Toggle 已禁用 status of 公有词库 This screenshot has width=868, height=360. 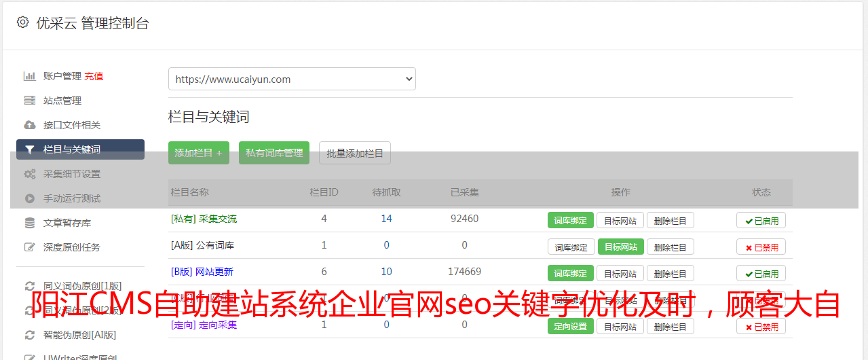[761, 247]
